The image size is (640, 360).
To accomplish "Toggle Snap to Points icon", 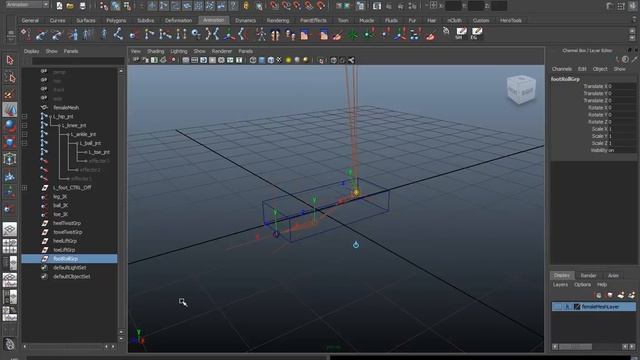I will 298,6.
